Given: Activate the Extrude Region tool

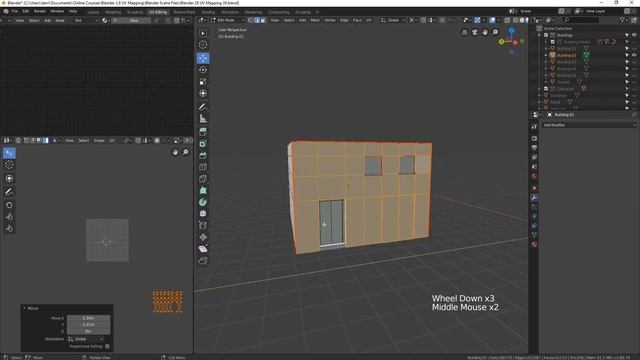Looking at the screenshot, I should coord(203,132).
